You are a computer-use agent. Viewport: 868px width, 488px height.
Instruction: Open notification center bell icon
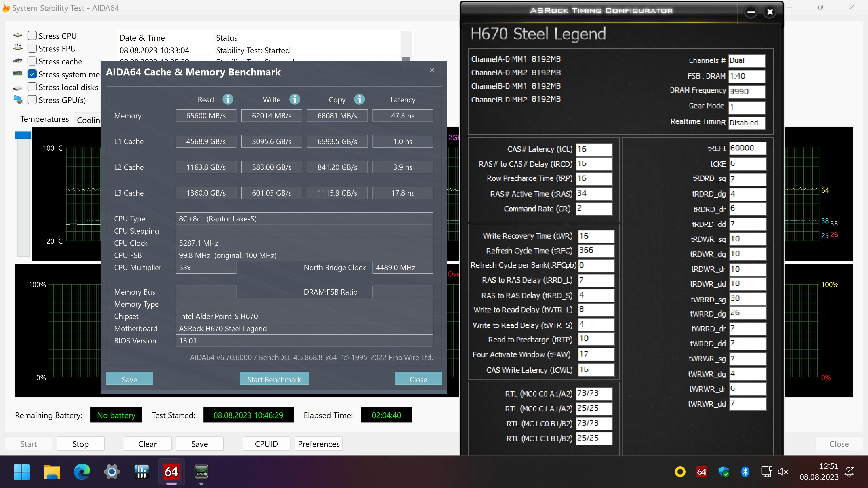coord(849,472)
